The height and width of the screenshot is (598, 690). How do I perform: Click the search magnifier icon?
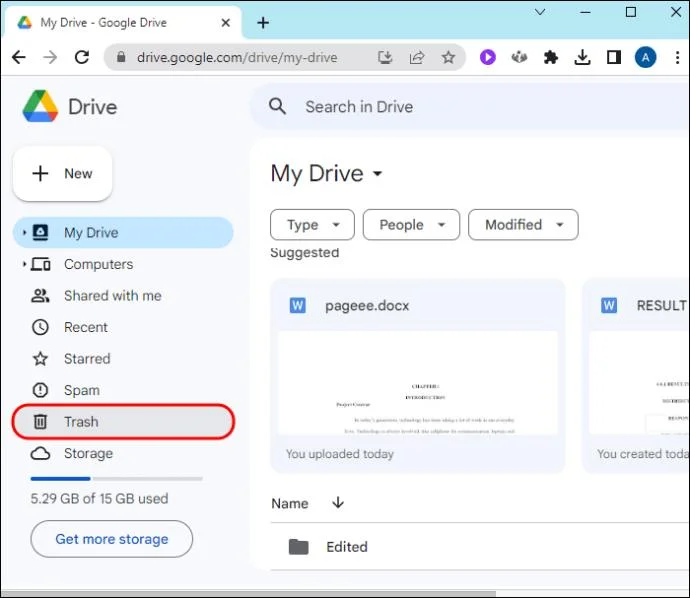tap(277, 106)
